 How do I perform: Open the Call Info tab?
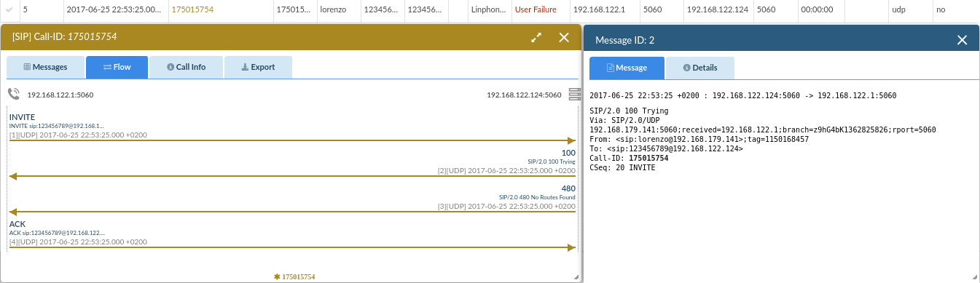(x=186, y=67)
